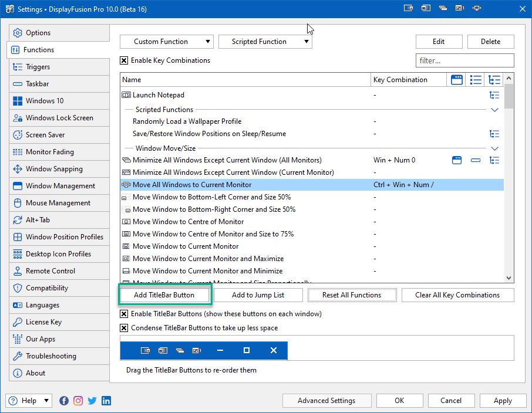Select the stacked-windows icon in the TitleBar Buttons preview
Screen dimensions: 532x413
[x=180, y=350]
